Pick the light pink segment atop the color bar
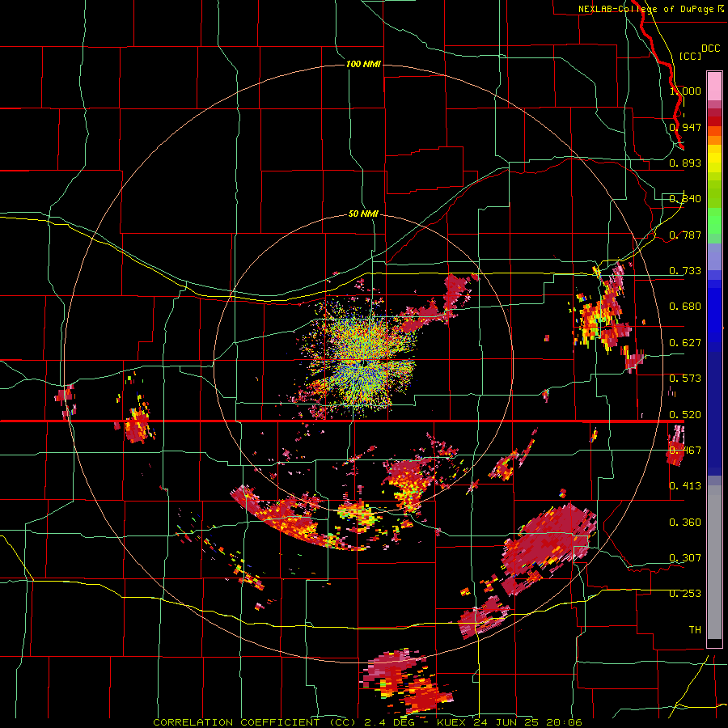The image size is (728, 728). coord(714,86)
